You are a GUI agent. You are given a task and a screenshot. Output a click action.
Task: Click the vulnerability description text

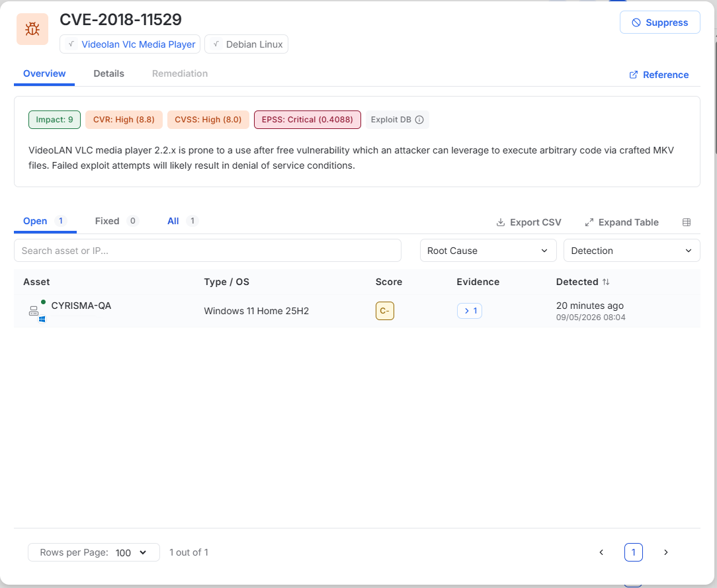[x=351, y=157]
